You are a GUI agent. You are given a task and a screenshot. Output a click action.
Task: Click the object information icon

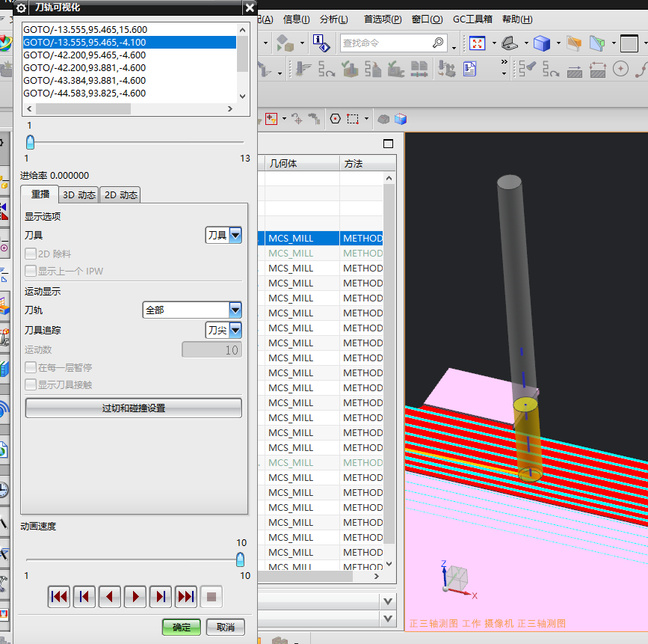click(321, 43)
